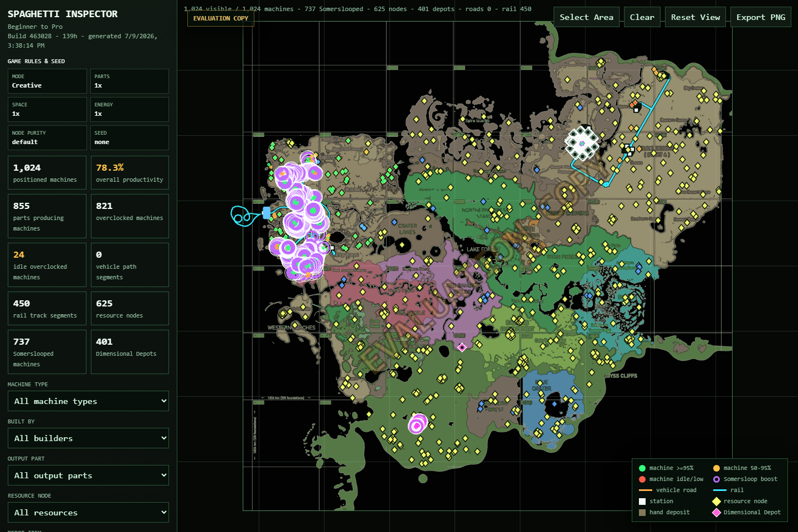Click the cyan rail legend line
The width and height of the screenshot is (798, 532).
[720, 490]
